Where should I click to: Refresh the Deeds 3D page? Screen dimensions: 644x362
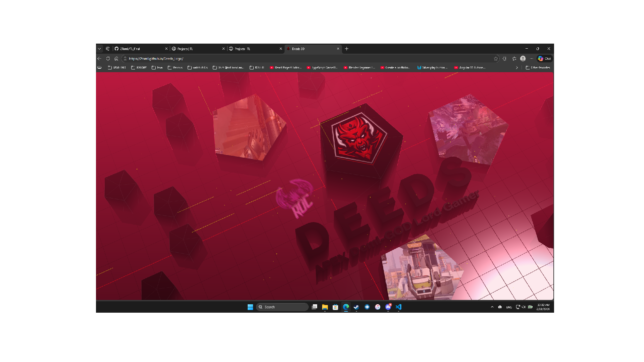click(108, 58)
